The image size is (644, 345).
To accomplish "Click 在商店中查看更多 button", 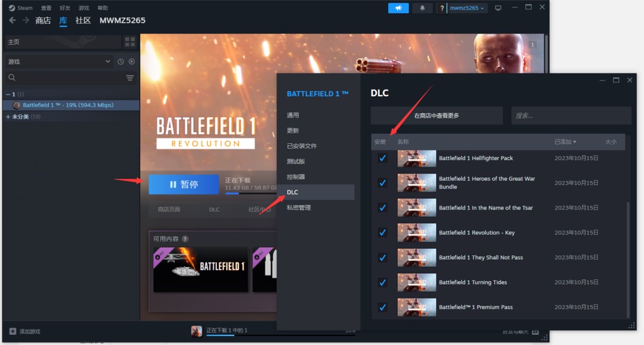I will coord(436,116).
